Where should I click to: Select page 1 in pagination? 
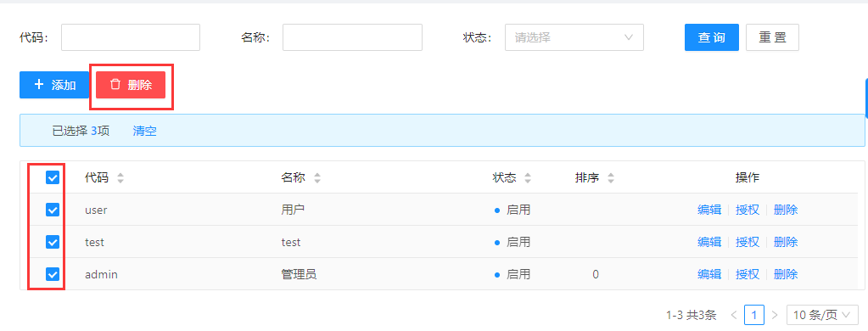click(x=754, y=315)
